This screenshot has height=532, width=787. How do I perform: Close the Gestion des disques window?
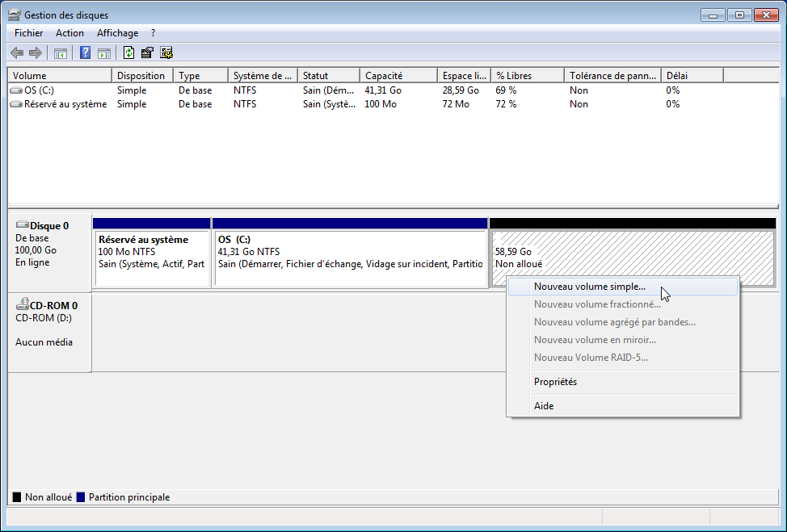[x=767, y=15]
